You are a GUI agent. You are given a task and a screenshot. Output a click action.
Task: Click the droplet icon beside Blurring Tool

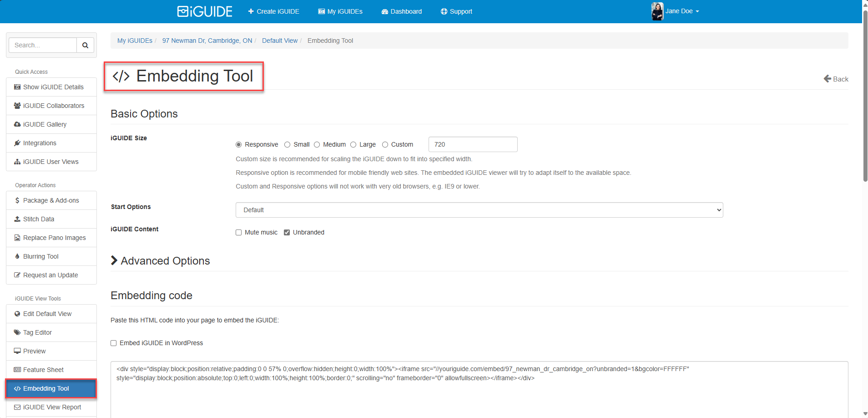point(17,256)
